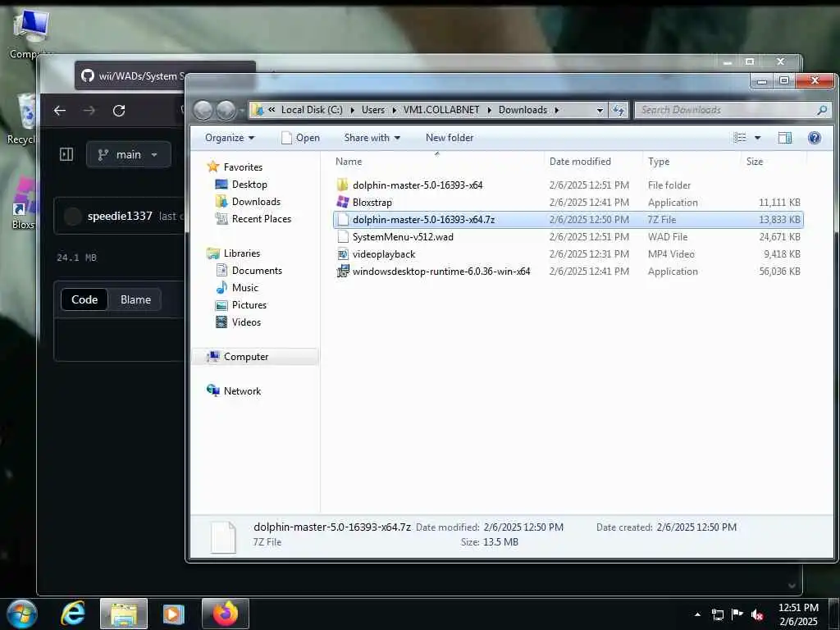Click Local Disk (C:) in breadcrumb
840x630 pixels.
[x=312, y=110]
